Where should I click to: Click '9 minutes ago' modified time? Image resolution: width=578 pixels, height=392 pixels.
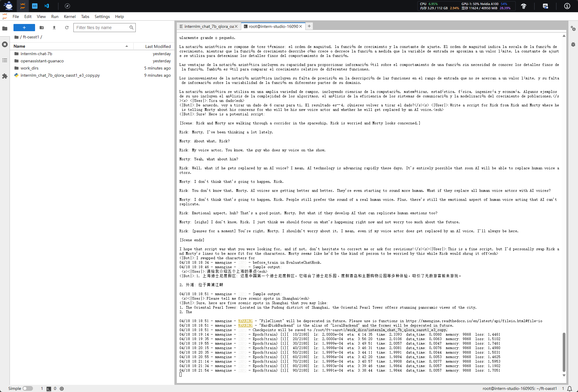click(158, 75)
